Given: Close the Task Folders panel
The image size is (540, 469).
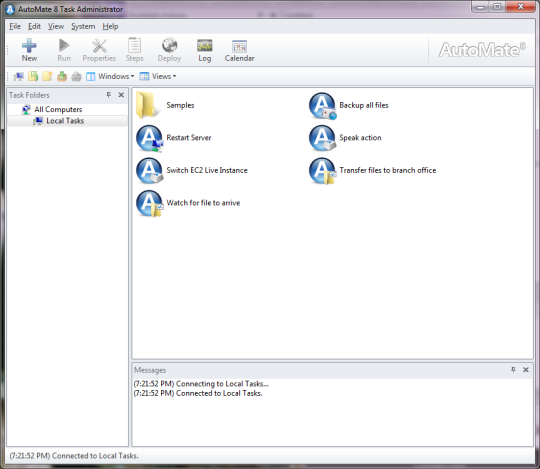Looking at the screenshot, I should tap(121, 95).
